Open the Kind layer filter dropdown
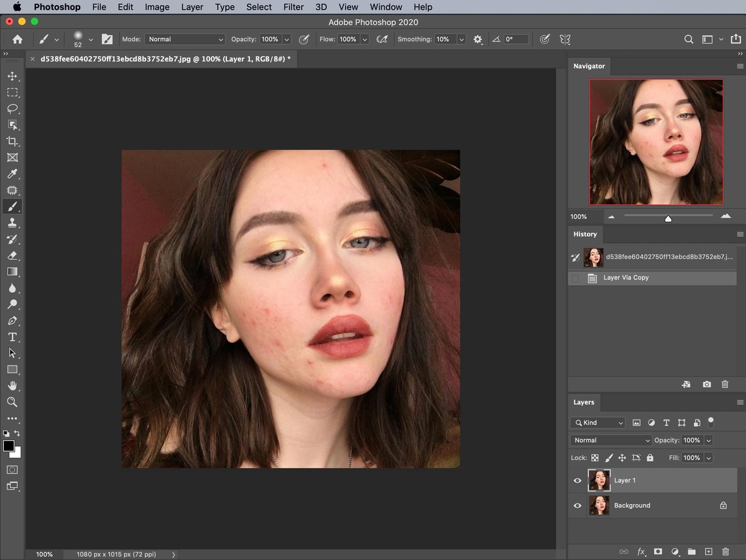746x560 pixels. click(x=597, y=423)
